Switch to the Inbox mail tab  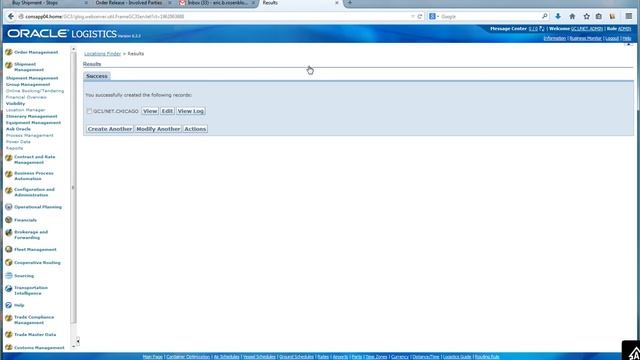click(217, 3)
